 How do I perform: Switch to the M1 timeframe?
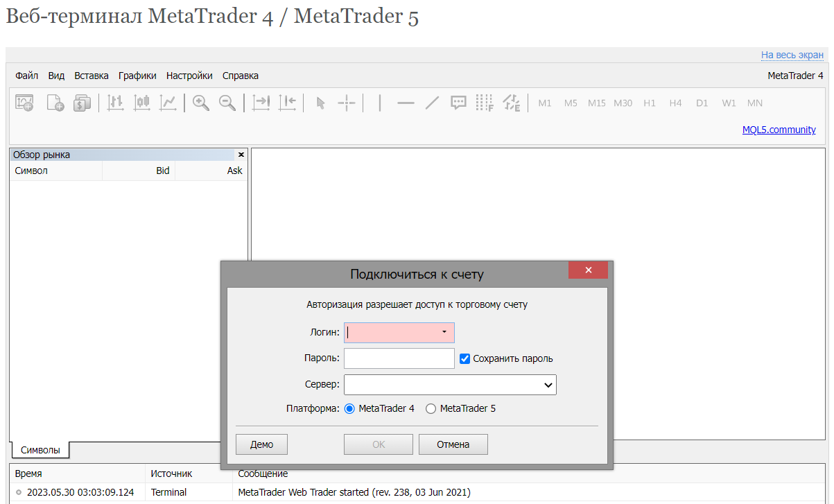click(x=545, y=103)
